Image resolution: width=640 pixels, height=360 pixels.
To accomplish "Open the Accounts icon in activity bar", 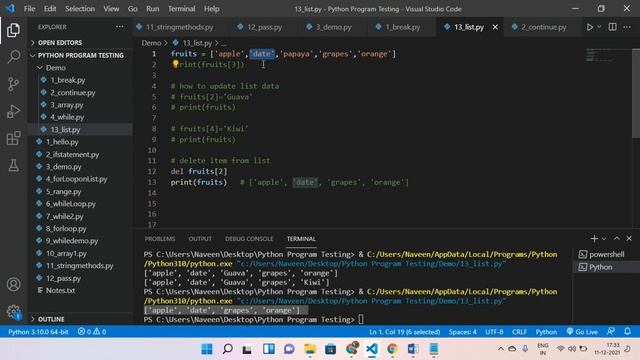I will 13,284.
